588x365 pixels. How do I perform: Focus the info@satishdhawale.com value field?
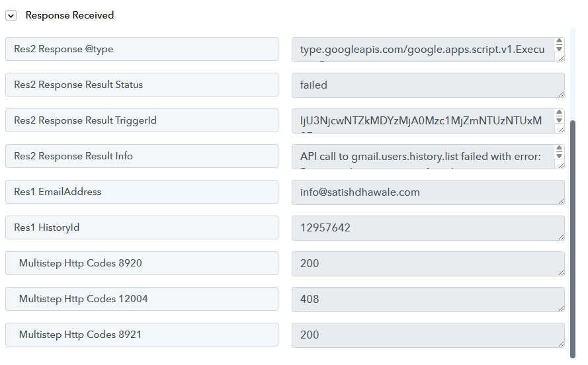coord(427,192)
